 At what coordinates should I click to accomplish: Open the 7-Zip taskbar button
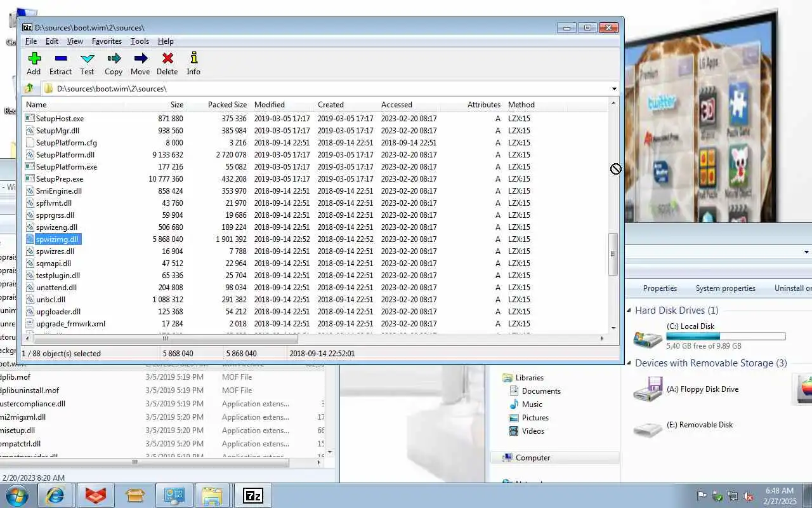253,495
